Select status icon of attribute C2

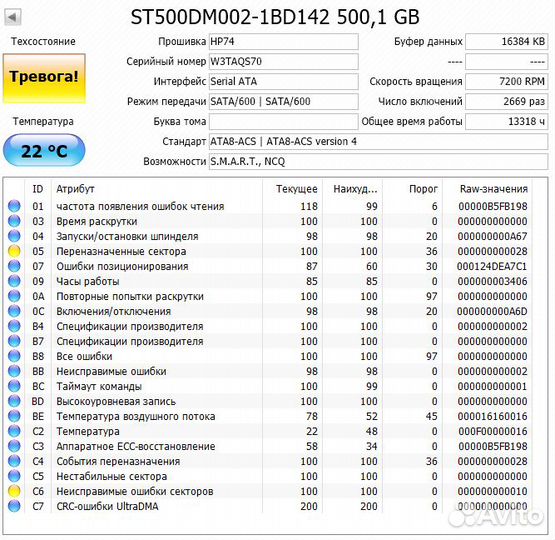(x=14, y=431)
